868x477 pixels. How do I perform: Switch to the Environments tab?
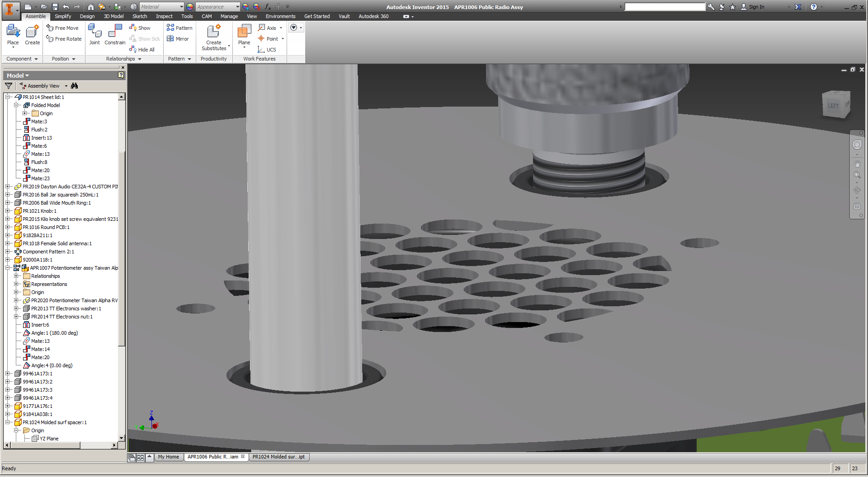(x=280, y=16)
